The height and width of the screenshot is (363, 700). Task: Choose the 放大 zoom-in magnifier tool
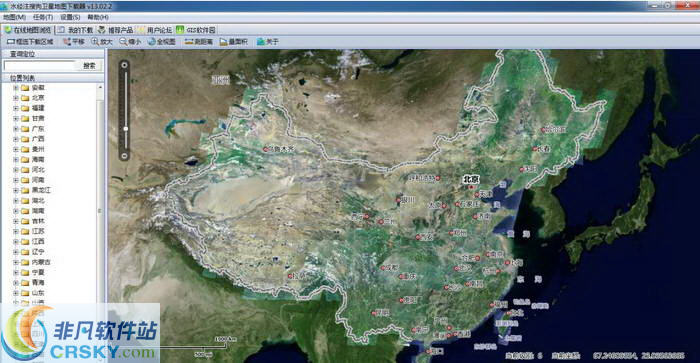[x=101, y=42]
